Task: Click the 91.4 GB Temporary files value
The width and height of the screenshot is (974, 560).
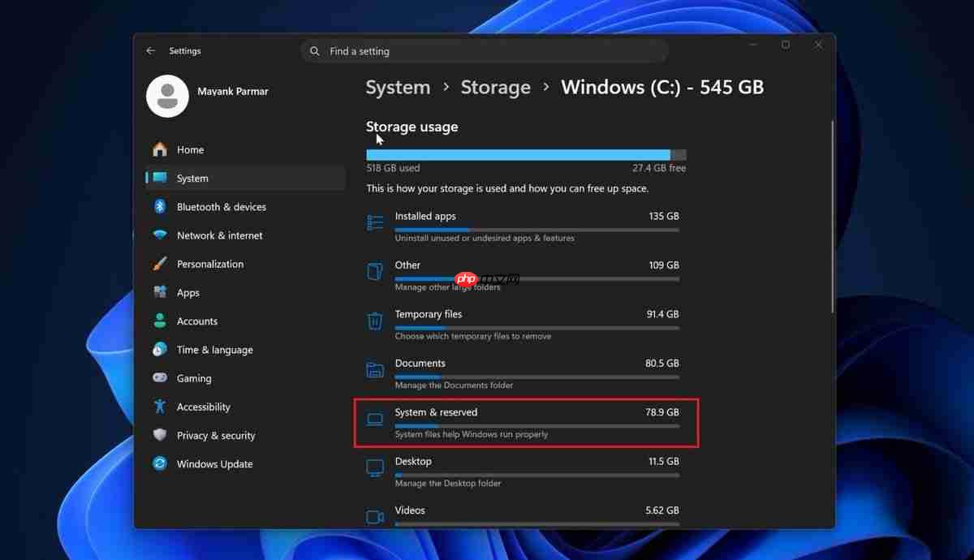Action: tap(662, 314)
